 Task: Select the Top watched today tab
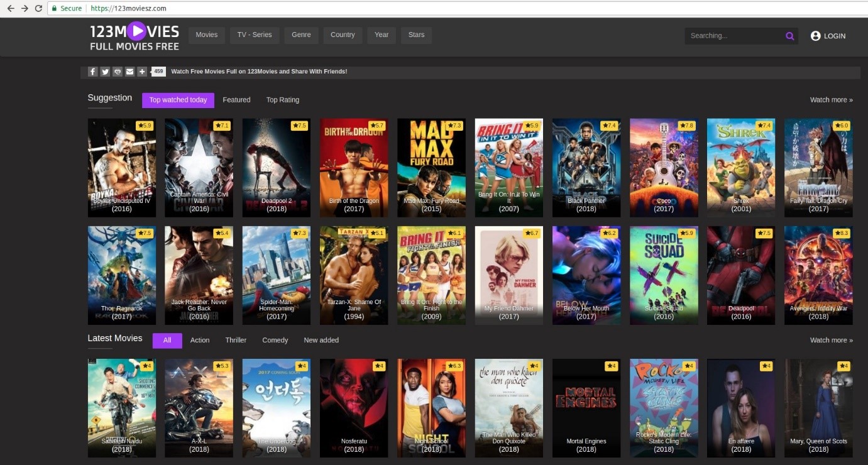coord(178,100)
